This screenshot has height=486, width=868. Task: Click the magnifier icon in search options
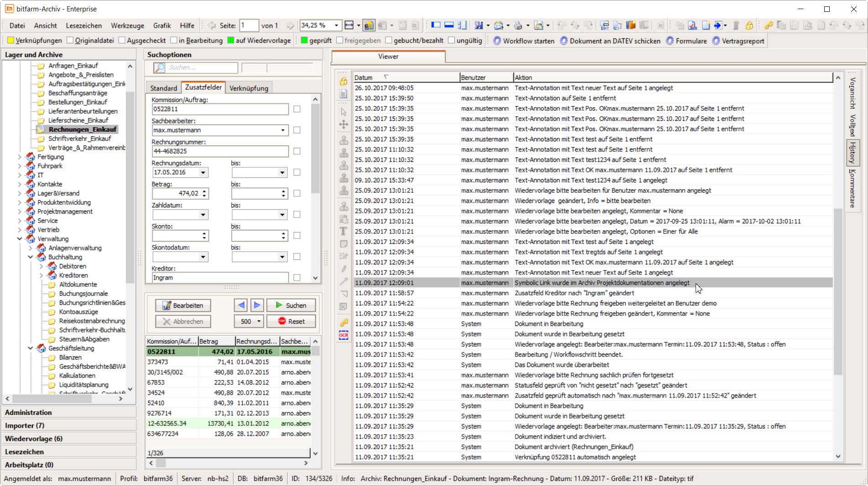(159, 67)
